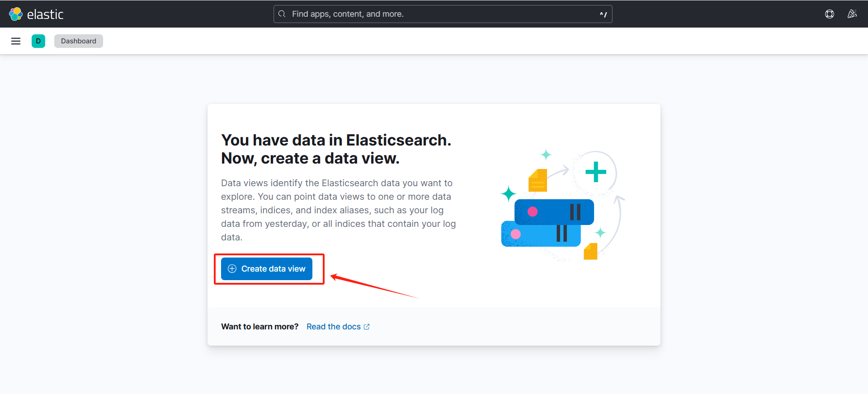Click the external link icon beside docs

[x=367, y=327]
